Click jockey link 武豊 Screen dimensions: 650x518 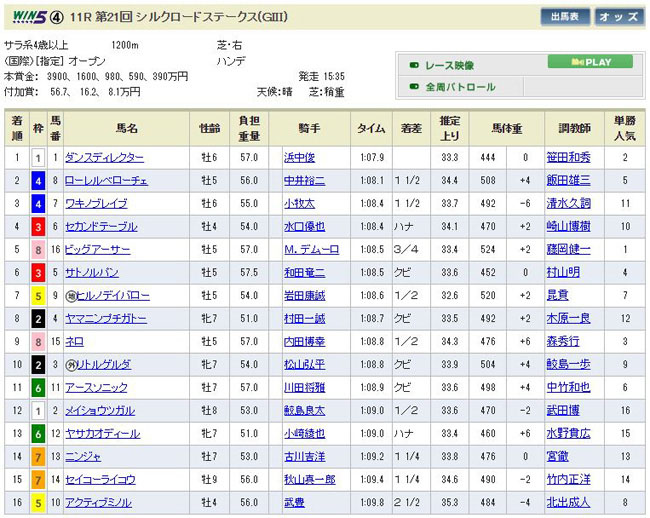(x=293, y=503)
